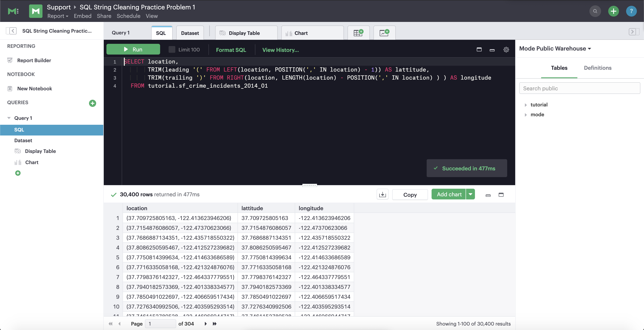The height and width of the screenshot is (330, 644).
Task: Click the add table visualization icon
Action: 358,33
